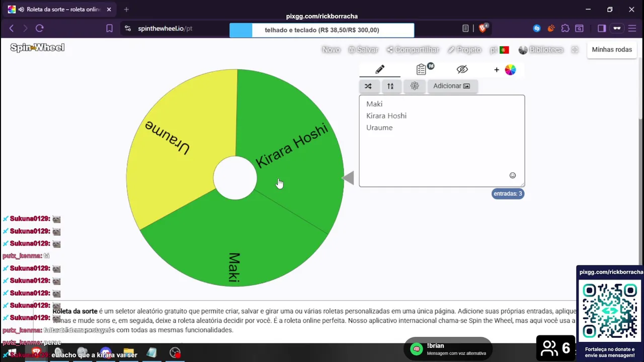This screenshot has height=362, width=644.
Task: Click the Spin the Wheel logo
Action: (37, 48)
